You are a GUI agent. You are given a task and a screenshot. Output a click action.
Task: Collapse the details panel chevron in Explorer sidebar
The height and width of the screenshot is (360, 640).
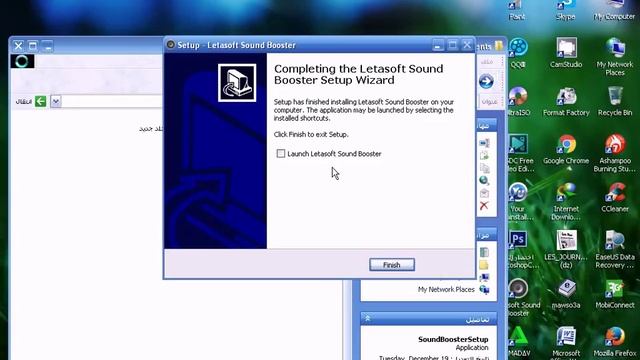coord(367,318)
